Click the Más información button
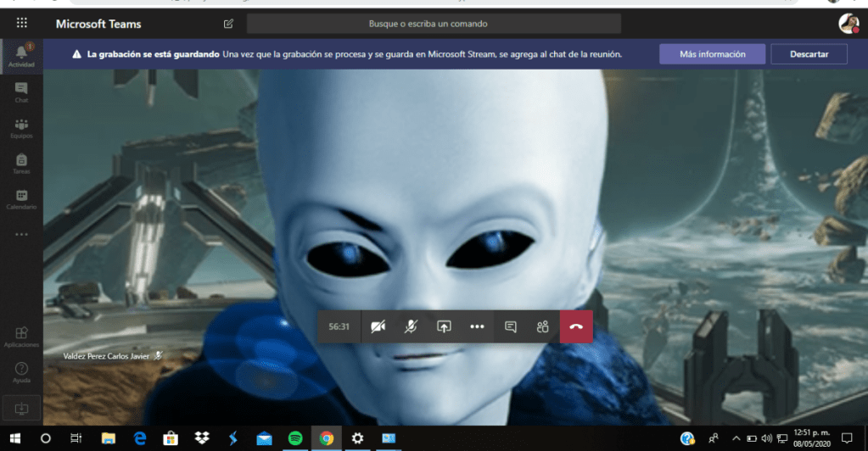The height and width of the screenshot is (451, 868). click(x=712, y=54)
